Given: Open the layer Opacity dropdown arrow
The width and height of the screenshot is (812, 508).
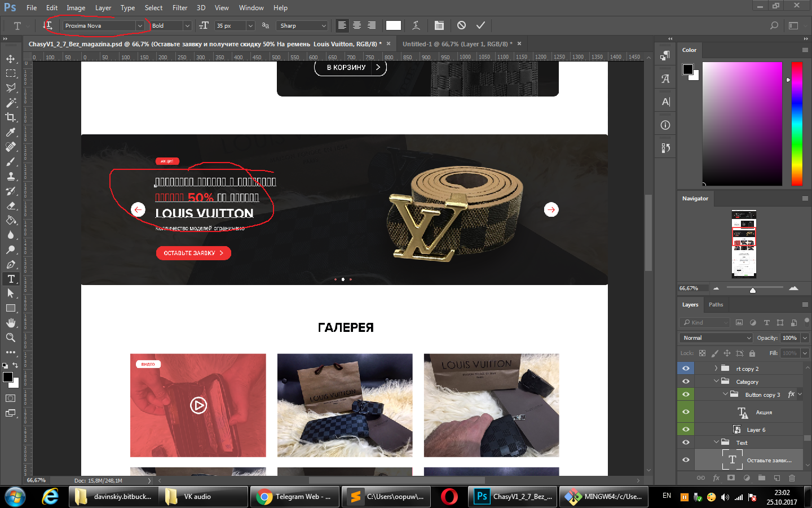Looking at the screenshot, I should 805,338.
